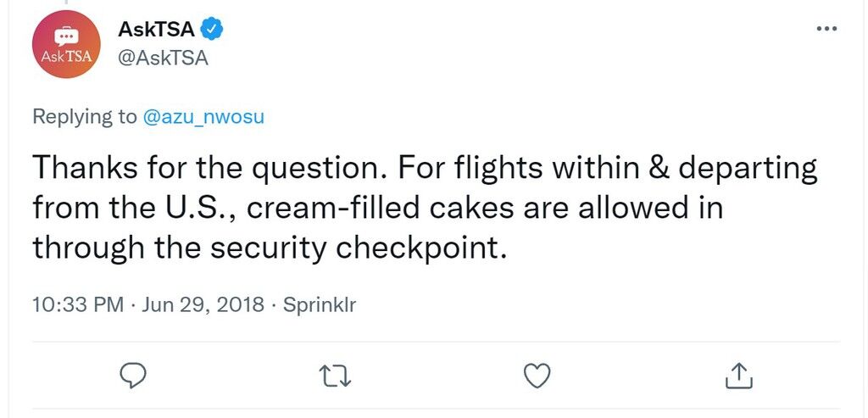Click the Sprinklr source label
Image resolution: width=868 pixels, height=418 pixels.
point(320,304)
